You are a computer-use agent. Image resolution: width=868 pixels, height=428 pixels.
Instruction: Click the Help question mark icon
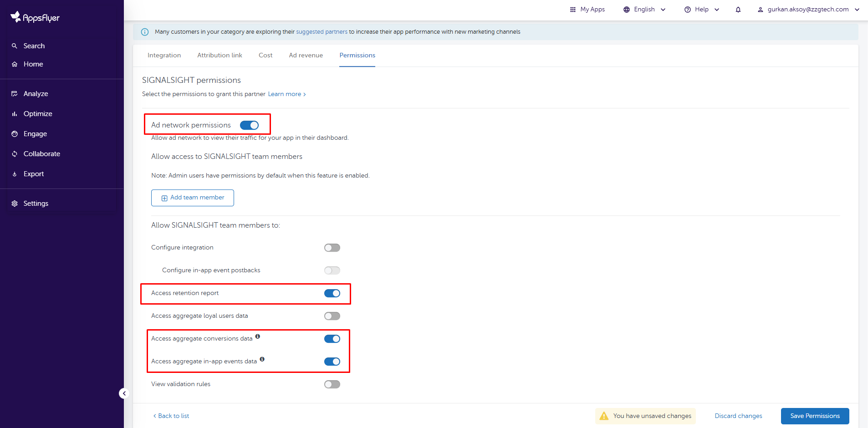(x=688, y=10)
